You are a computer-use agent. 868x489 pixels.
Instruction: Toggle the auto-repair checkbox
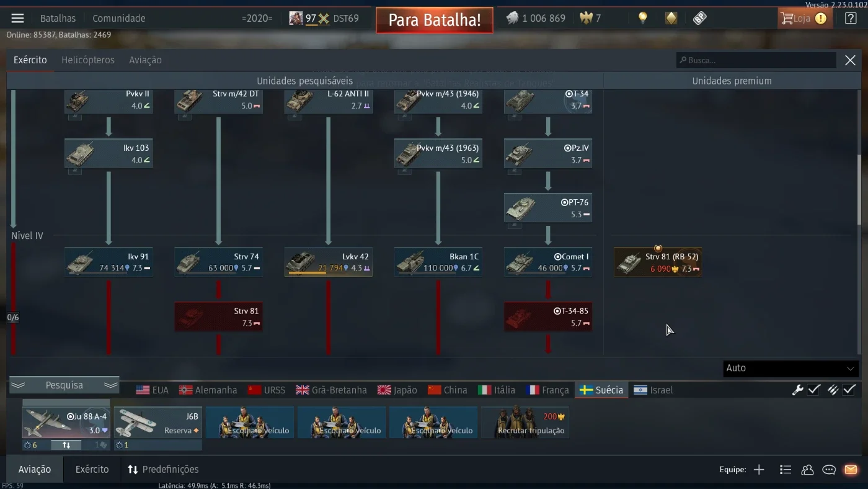pos(815,390)
